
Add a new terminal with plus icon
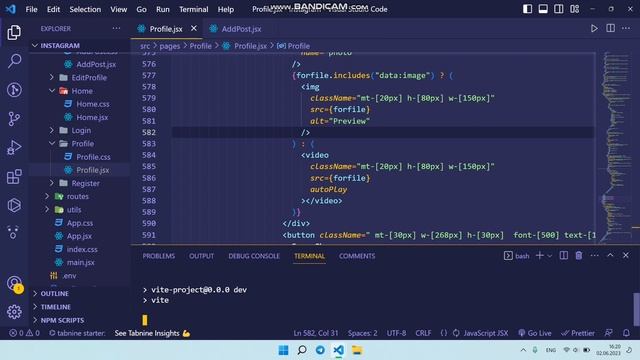(x=540, y=256)
